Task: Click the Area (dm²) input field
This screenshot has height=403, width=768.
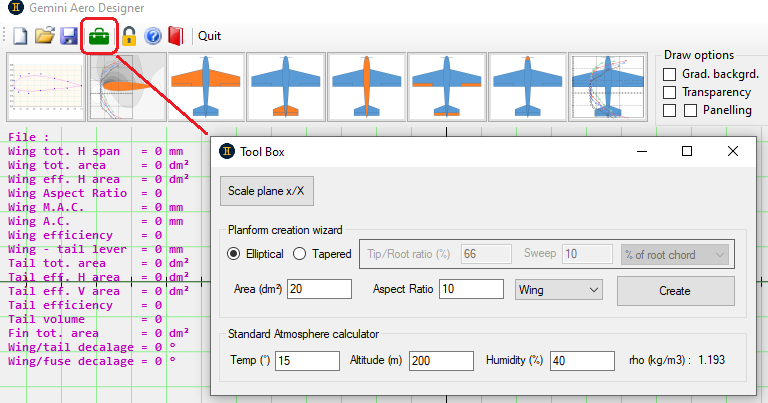Action: tap(319, 289)
